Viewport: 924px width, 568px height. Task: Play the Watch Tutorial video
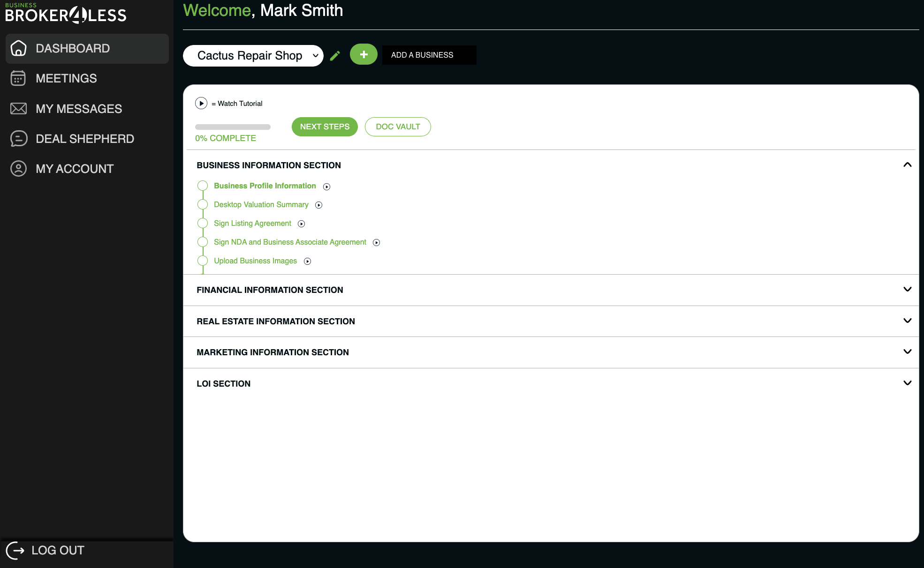[x=201, y=103]
